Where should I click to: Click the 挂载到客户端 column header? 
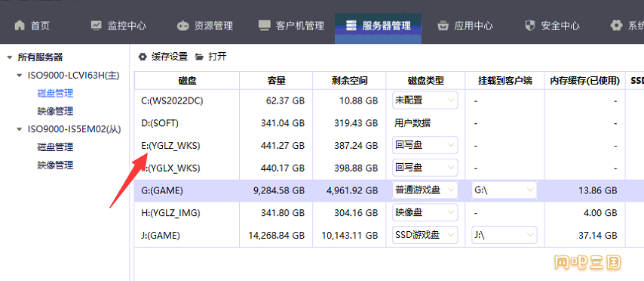point(504,81)
